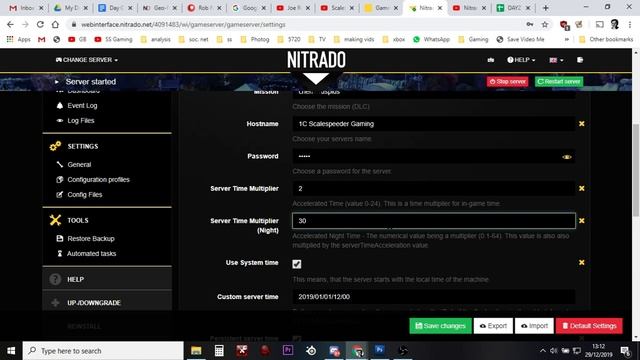Open the Apps bookmark shortcut
The image size is (640, 360).
click(19, 40)
